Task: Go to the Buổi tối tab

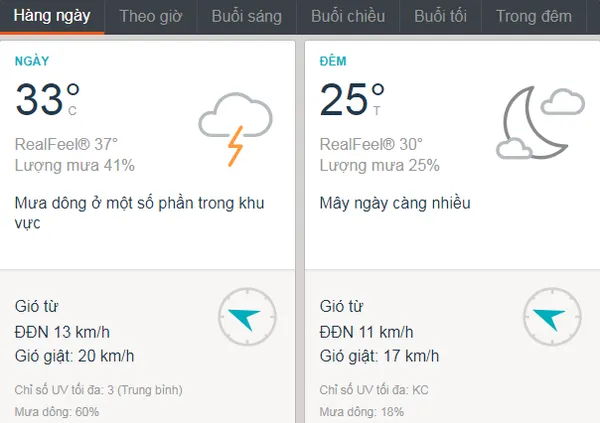Action: [441, 16]
